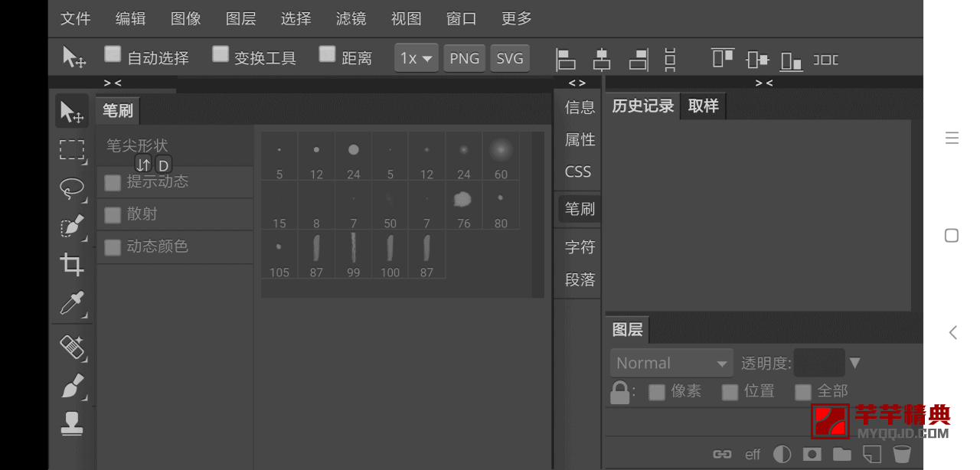Select the Brush tool in toolbar
This screenshot has height=470, width=980.
pyautogui.click(x=72, y=386)
